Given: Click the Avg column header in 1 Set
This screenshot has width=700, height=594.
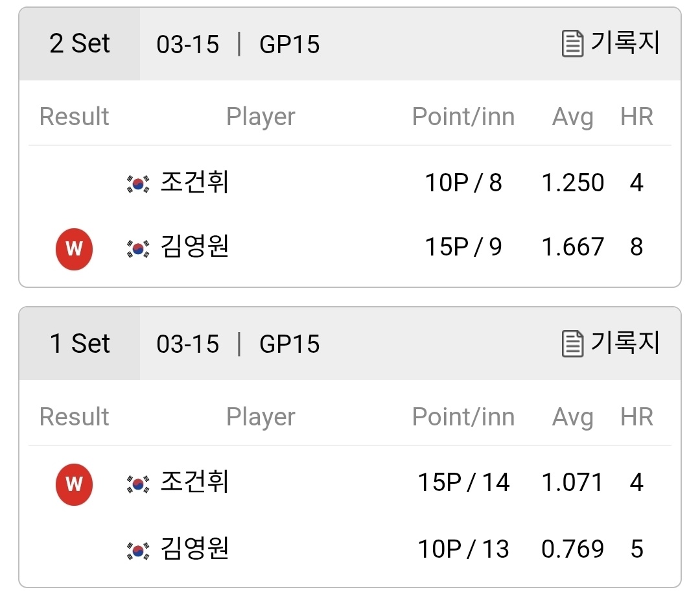Looking at the screenshot, I should (x=573, y=417).
